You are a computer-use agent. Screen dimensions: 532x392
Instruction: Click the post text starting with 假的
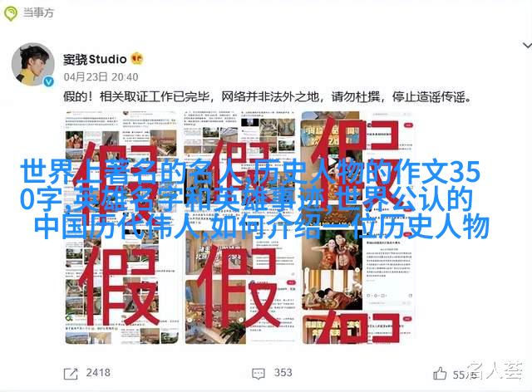(x=268, y=97)
